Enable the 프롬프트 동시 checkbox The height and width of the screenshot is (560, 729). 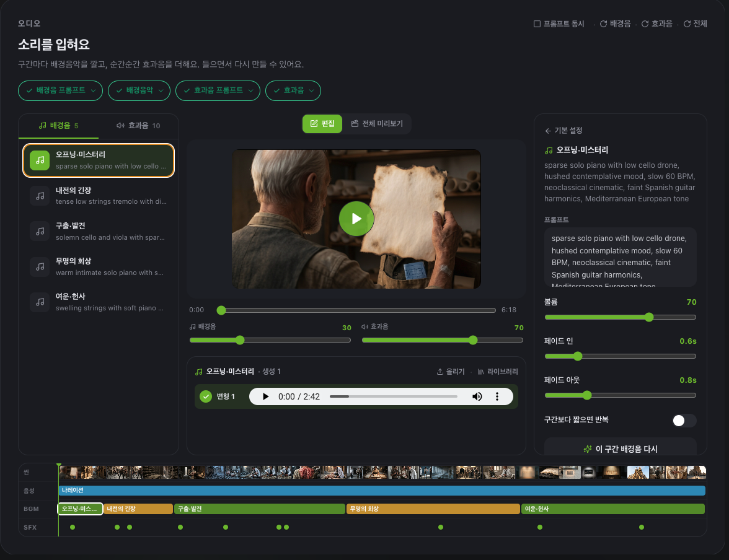[x=537, y=24]
